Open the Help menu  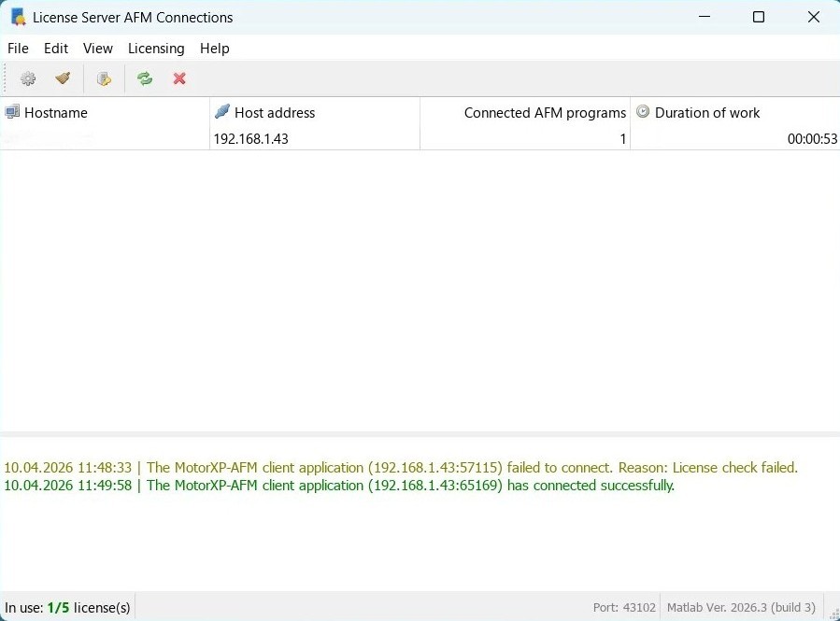pos(214,48)
